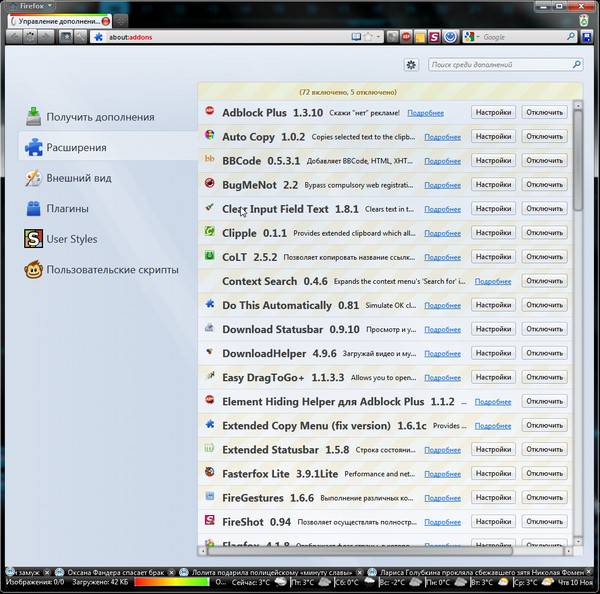The image size is (600, 594).
Task: Switch to Плагины category
Action: click(x=108, y=209)
